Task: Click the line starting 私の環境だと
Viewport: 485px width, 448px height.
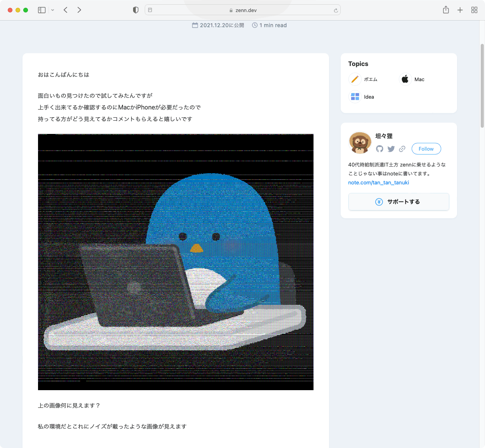Action: (x=112, y=426)
